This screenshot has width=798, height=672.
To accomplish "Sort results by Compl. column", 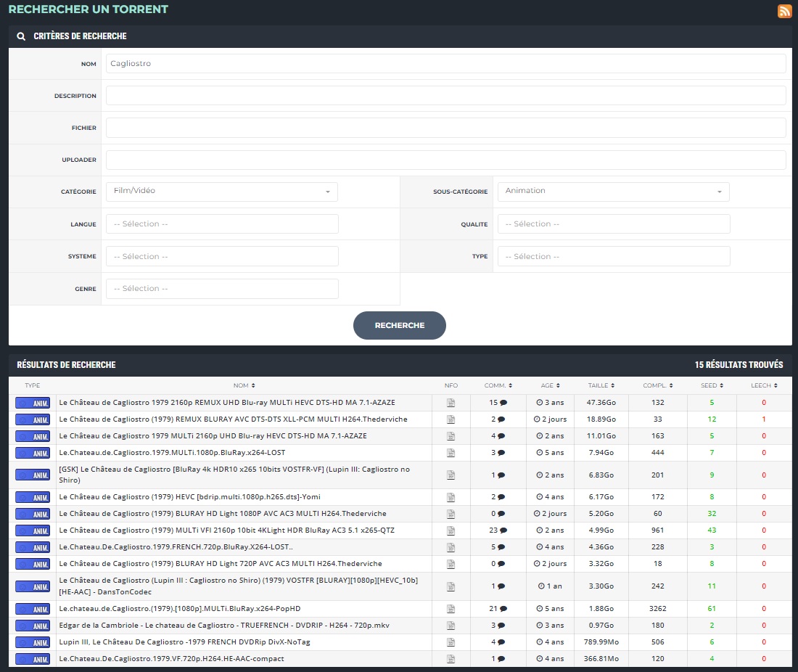I will (x=657, y=385).
